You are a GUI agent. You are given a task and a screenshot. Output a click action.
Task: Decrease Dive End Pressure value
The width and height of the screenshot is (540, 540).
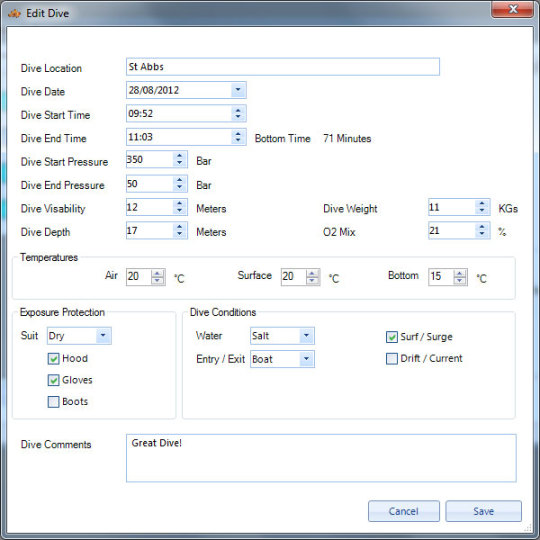pyautogui.click(x=179, y=187)
